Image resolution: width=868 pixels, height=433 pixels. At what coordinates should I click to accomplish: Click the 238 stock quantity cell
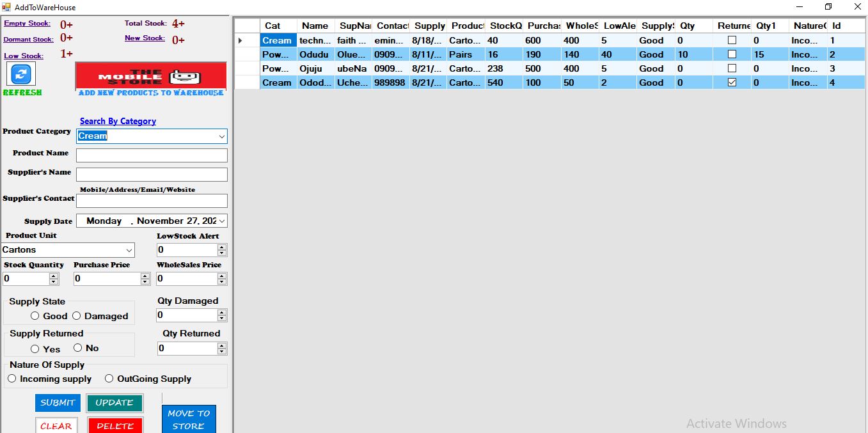[503, 68]
